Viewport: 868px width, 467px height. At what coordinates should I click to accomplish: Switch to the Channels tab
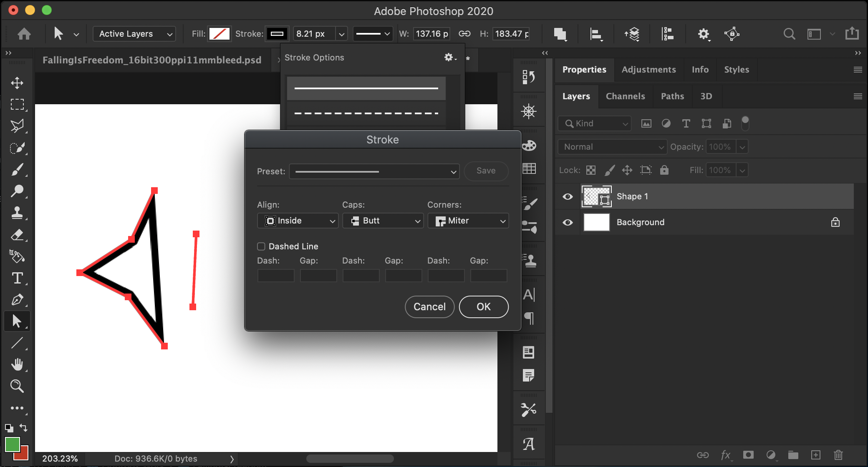pyautogui.click(x=625, y=96)
